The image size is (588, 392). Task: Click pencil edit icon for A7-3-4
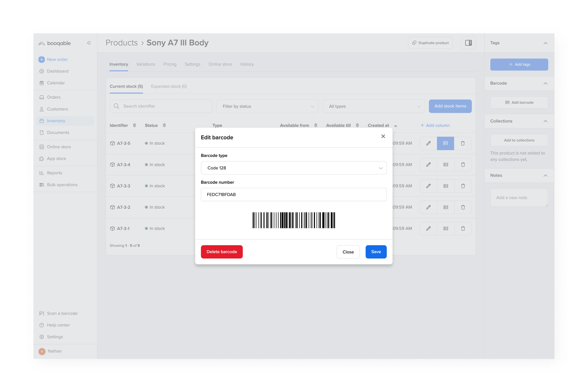coord(428,164)
